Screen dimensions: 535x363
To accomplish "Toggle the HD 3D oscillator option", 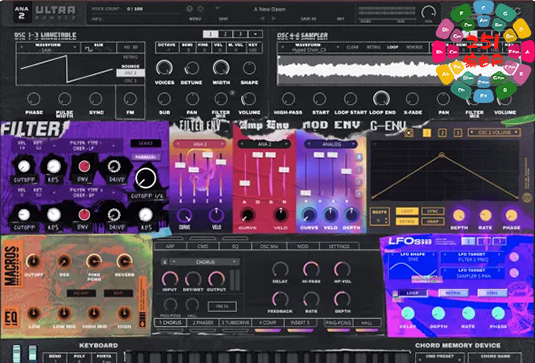I will click(x=131, y=47).
